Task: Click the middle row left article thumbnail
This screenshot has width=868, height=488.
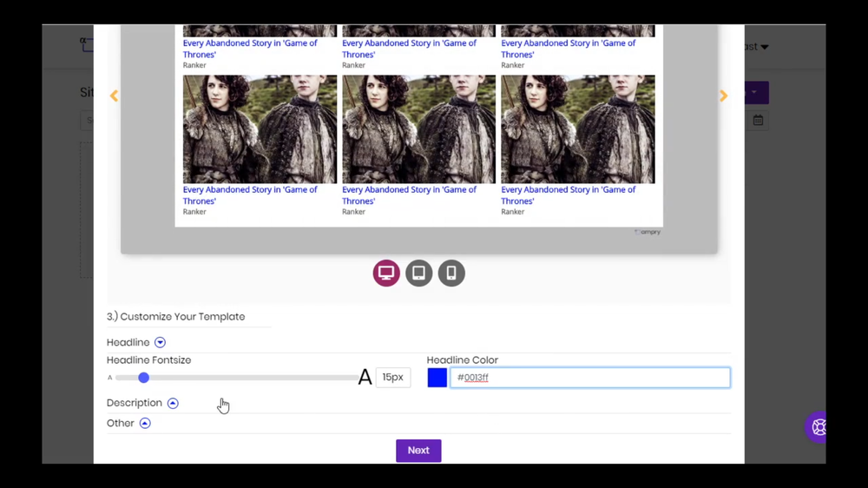Action: pos(260,129)
